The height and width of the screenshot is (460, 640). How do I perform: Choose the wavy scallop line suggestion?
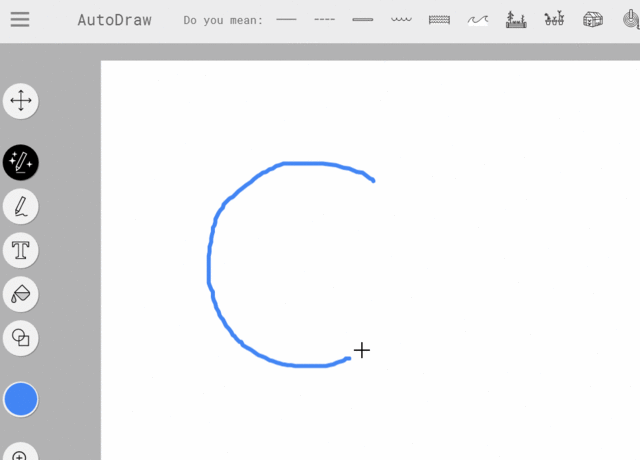401,19
